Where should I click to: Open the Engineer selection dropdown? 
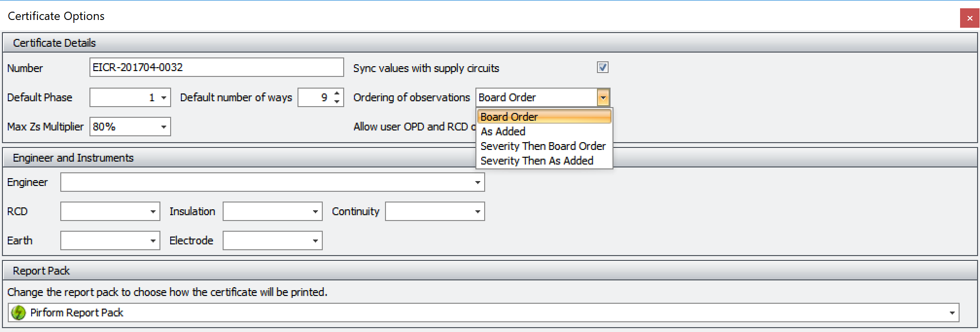tap(477, 183)
